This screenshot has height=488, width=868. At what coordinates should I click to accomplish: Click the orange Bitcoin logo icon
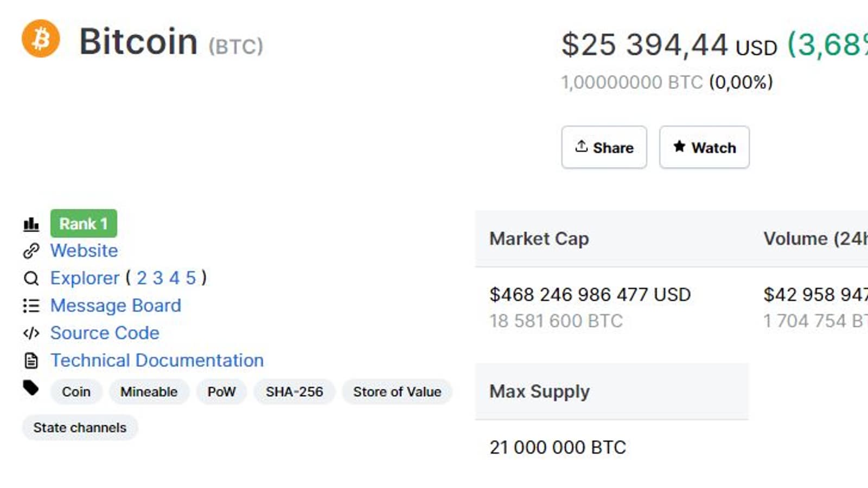41,38
